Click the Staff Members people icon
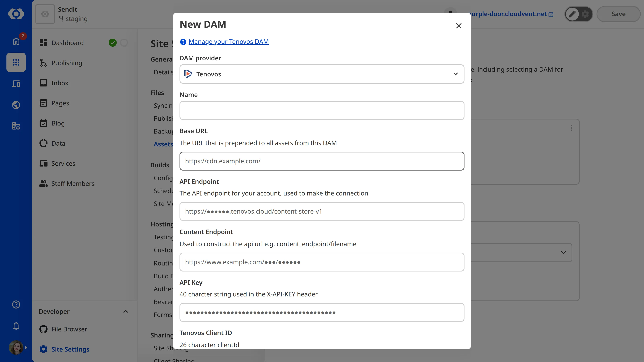 [x=43, y=184]
